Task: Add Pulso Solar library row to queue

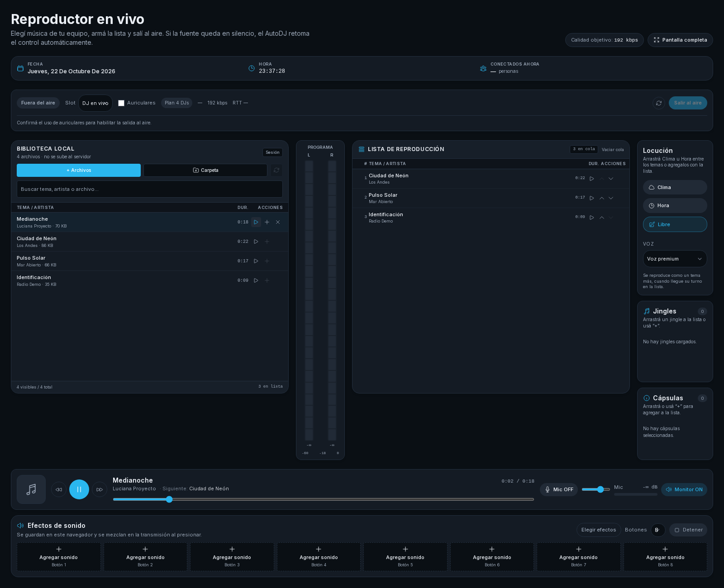Action: pyautogui.click(x=267, y=261)
